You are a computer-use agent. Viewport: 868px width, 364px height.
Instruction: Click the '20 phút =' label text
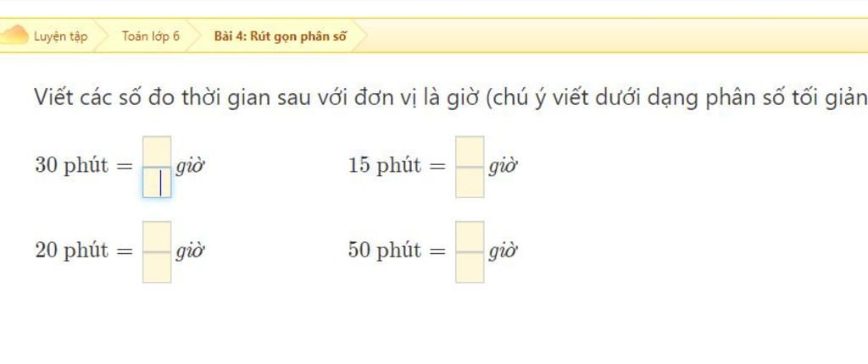tap(84, 251)
